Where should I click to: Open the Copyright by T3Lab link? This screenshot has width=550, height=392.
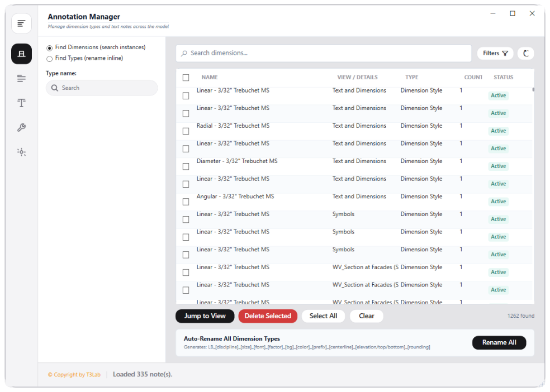74,375
